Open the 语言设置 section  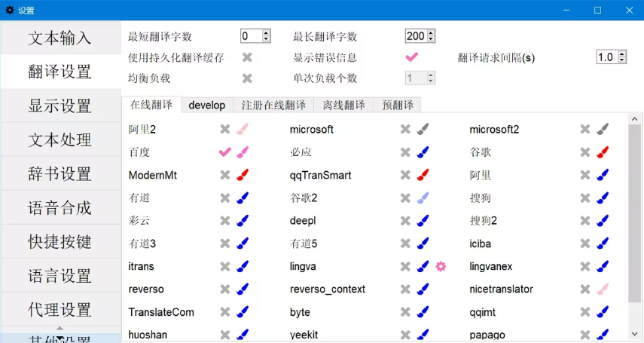60,276
